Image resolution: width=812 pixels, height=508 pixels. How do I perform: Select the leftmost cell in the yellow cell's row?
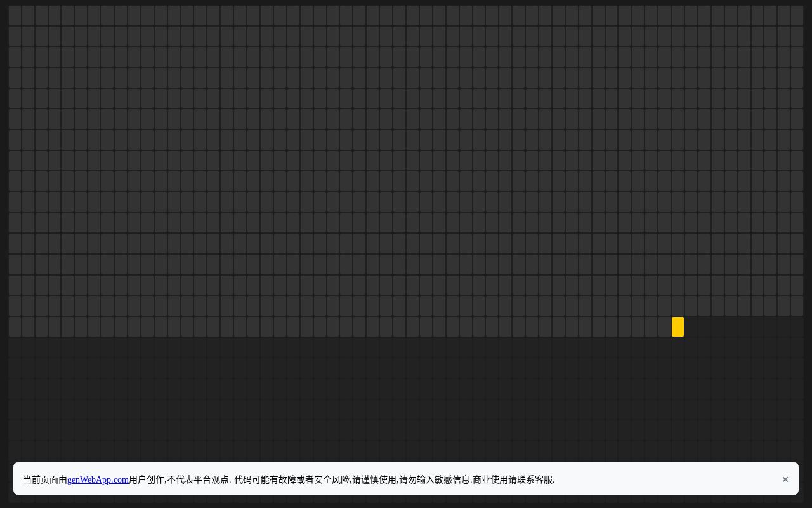coord(15,326)
